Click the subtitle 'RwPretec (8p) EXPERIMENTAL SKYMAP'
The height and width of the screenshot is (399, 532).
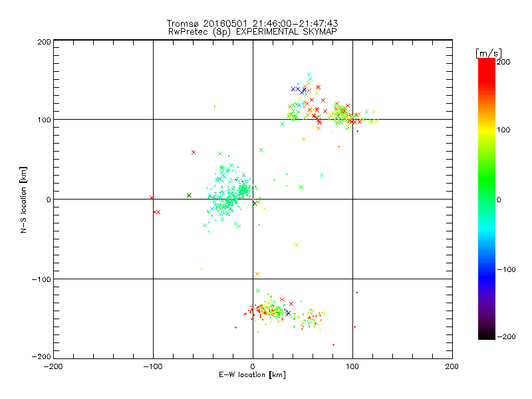253,32
